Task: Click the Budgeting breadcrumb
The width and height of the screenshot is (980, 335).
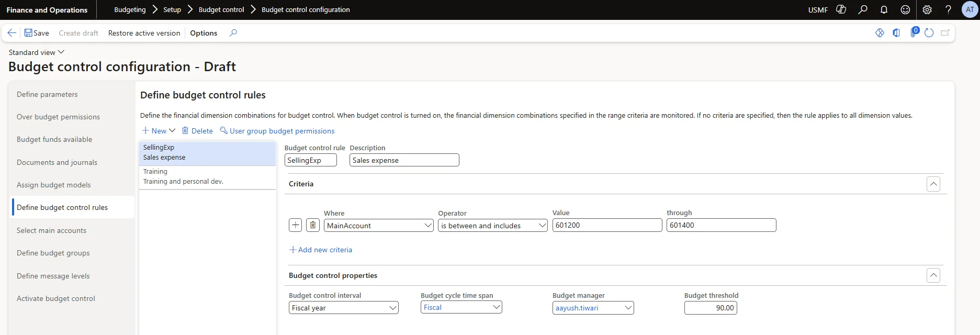Action: 130,9
